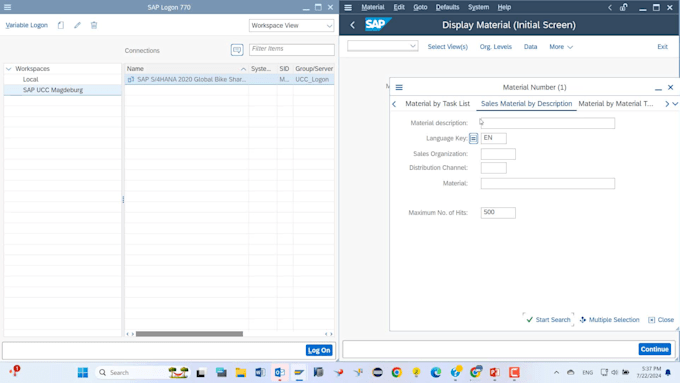Click the Log On button
This screenshot has width=680, height=383.
[319, 350]
